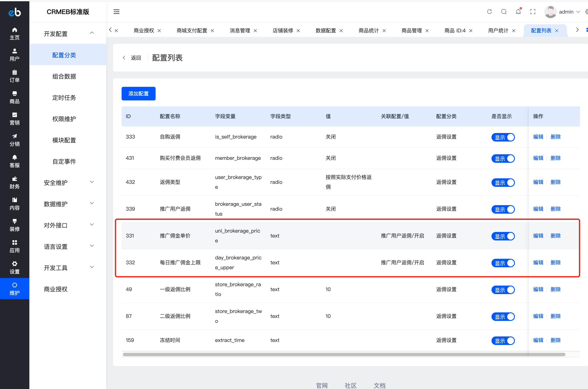Screen dimensions: 588x389
Task: Open the 主页 home sidebar icon
Action: pyautogui.click(x=15, y=33)
